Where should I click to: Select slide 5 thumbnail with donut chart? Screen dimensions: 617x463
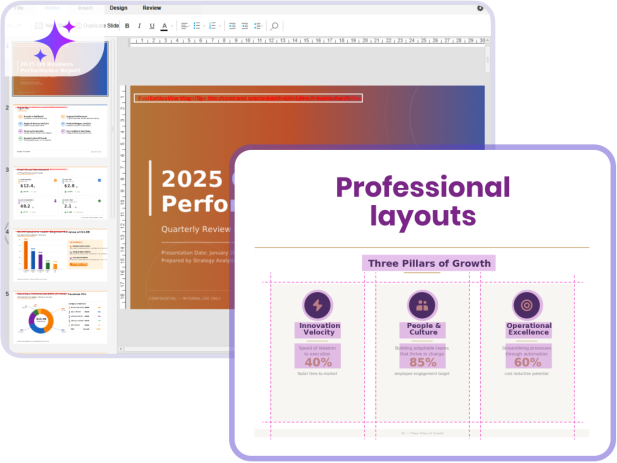60,317
